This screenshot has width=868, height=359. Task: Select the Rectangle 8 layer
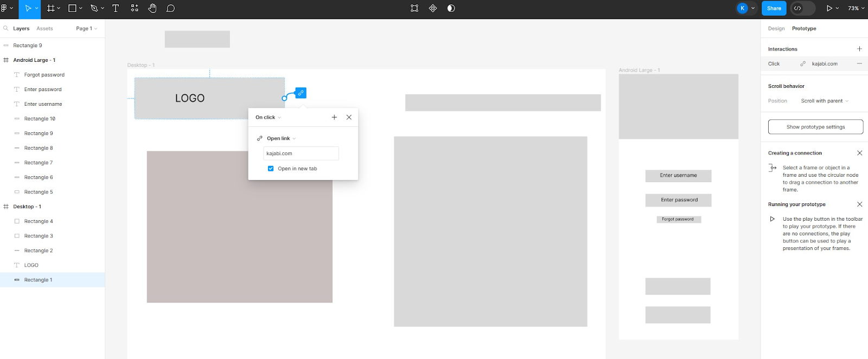coord(53,148)
